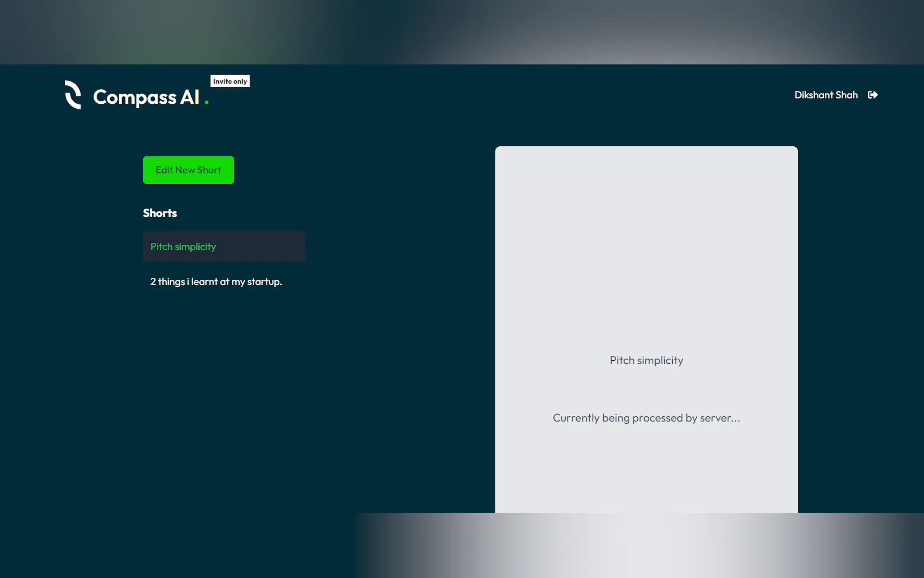Click the Dikshant Shah user name

[x=826, y=95]
